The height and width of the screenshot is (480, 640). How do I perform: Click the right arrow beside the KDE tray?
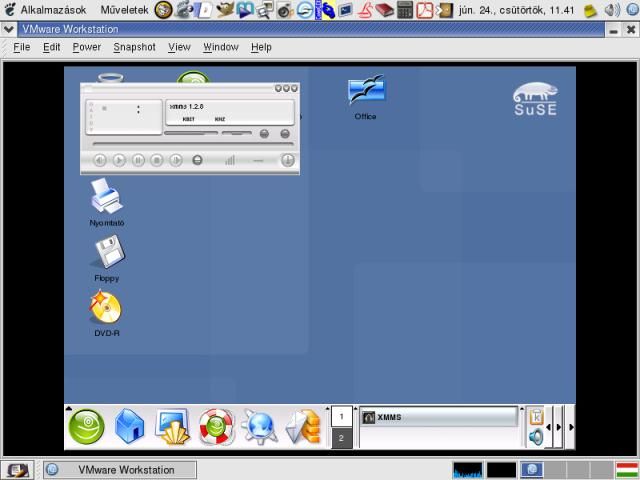[558, 427]
